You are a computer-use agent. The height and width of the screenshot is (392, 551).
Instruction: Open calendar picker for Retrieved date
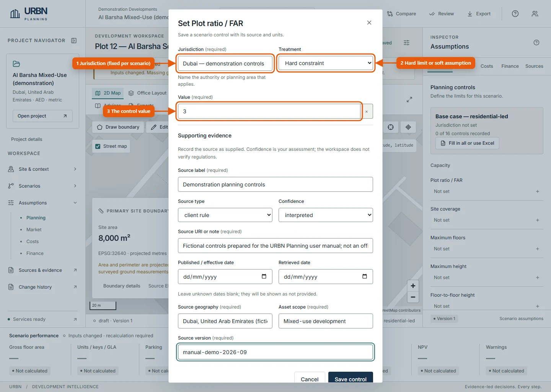coord(365,276)
